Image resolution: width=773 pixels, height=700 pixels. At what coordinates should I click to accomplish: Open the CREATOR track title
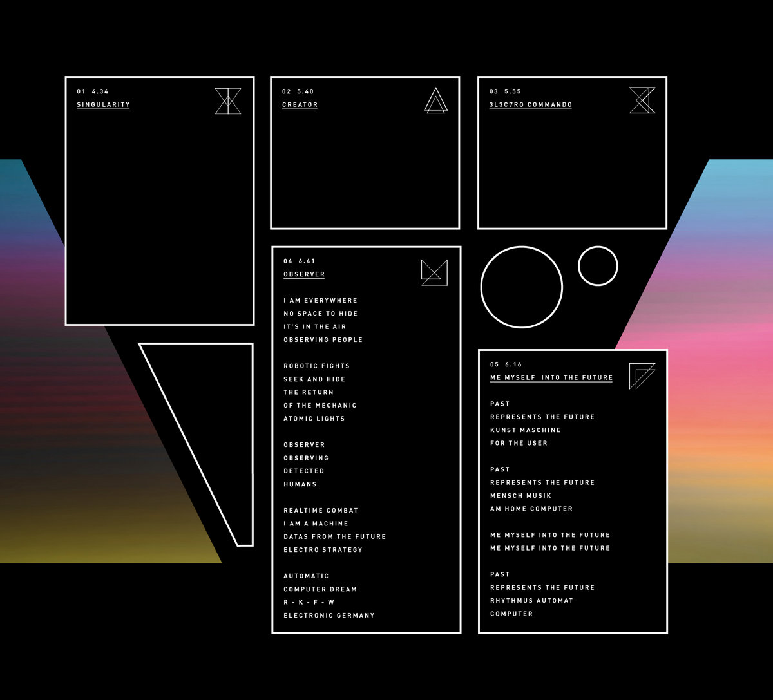coord(300,105)
